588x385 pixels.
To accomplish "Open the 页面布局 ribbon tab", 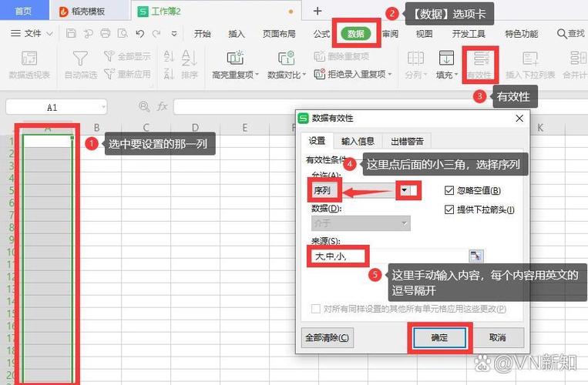I will (279, 34).
